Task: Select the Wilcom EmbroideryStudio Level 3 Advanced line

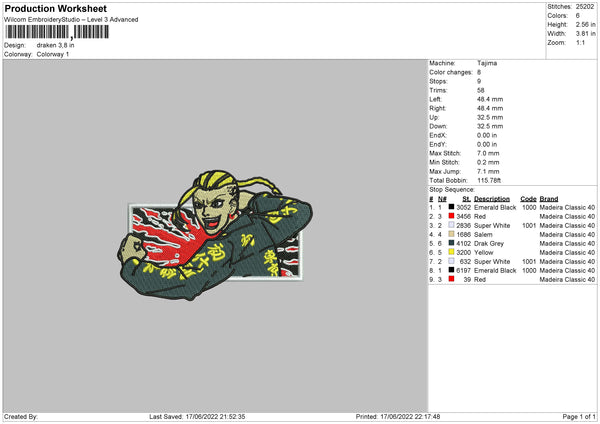Action: [x=71, y=20]
